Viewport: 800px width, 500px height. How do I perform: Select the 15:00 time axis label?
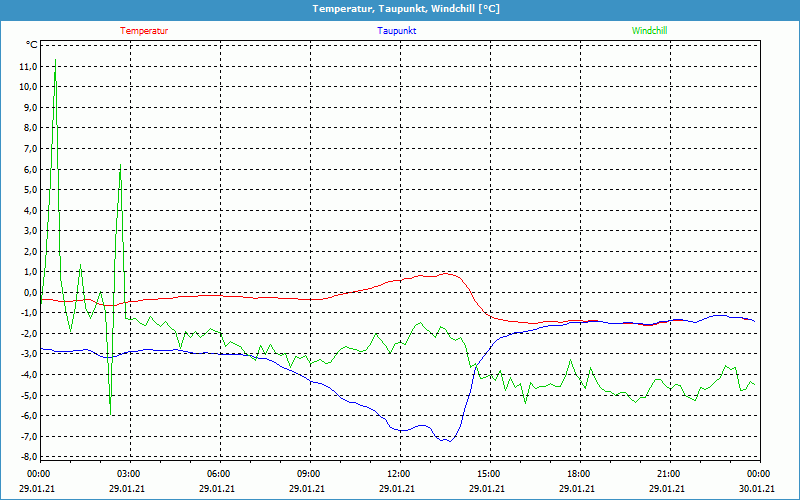[x=489, y=474]
